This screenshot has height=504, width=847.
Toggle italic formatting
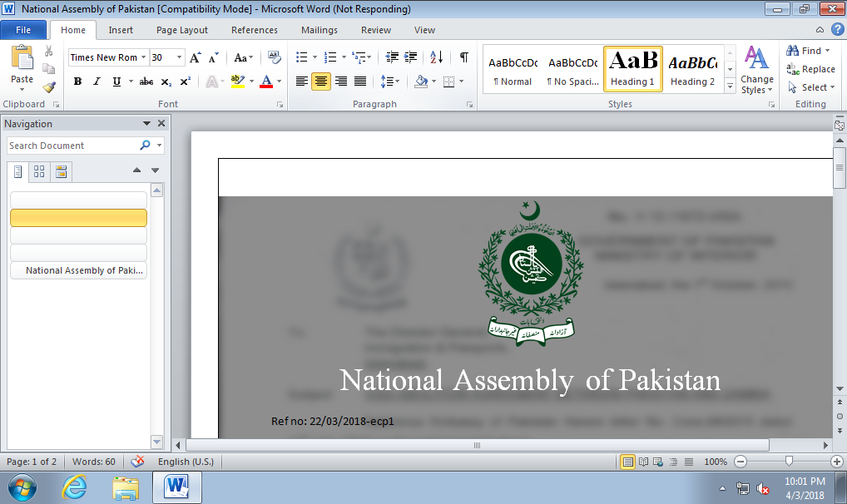[97, 82]
